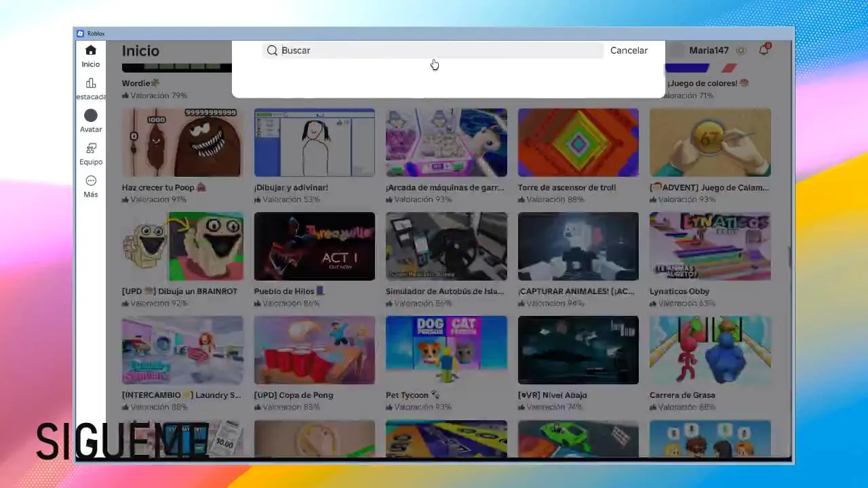This screenshot has width=868, height=488.
Task: Open Dibuja un BRAINROT game thumbnail
Action: [x=182, y=246]
